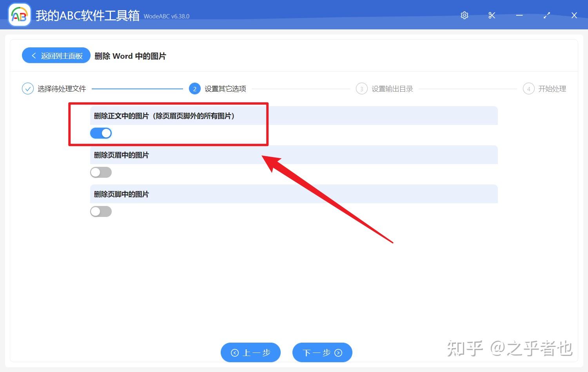Enable the 删除页眉中的图片 toggle
Screen dimensions: 588x372
coord(101,172)
